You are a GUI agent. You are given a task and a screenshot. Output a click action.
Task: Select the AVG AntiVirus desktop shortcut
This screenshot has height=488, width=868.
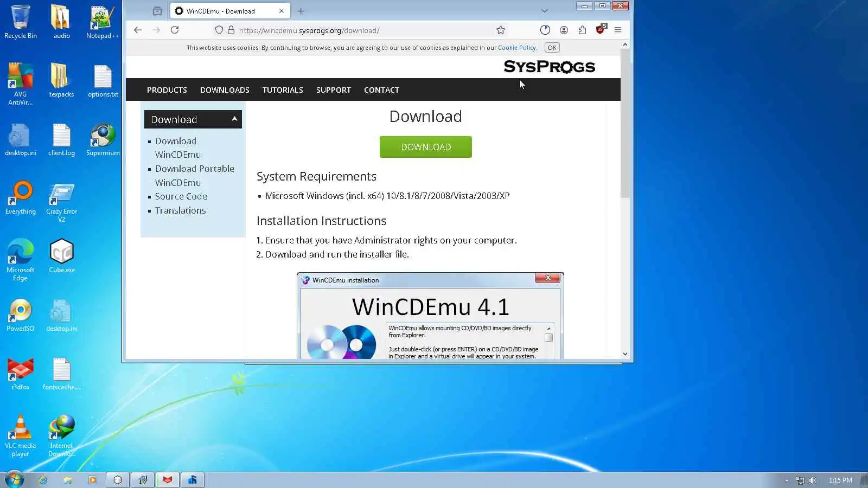pos(21,84)
